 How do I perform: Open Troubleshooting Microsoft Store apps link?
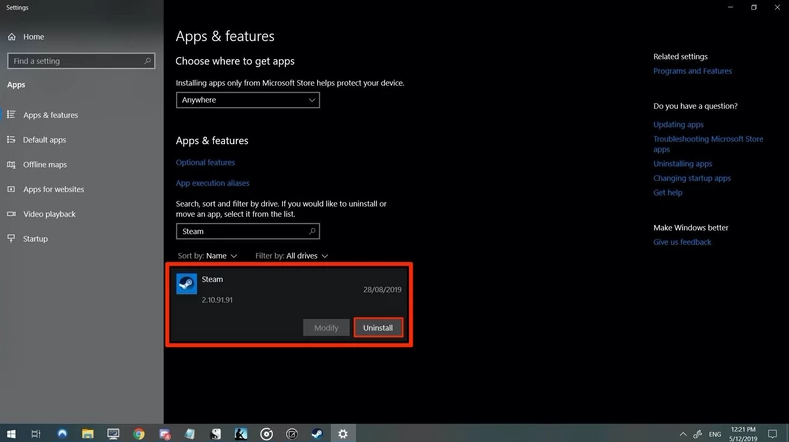(708, 144)
